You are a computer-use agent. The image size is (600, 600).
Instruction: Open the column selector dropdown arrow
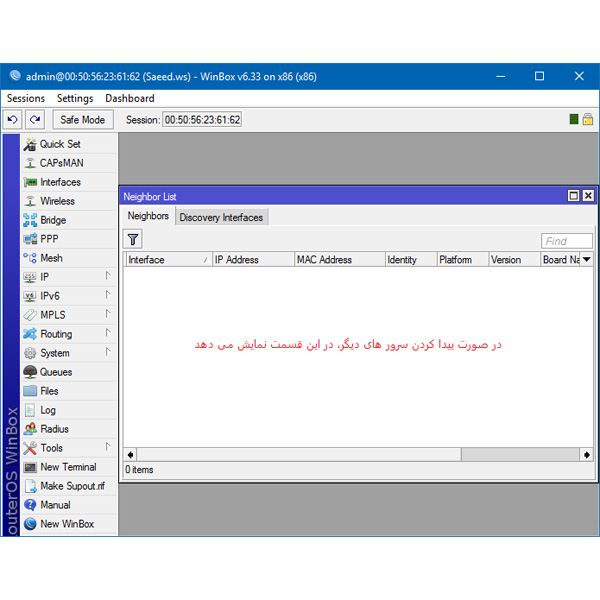[587, 259]
